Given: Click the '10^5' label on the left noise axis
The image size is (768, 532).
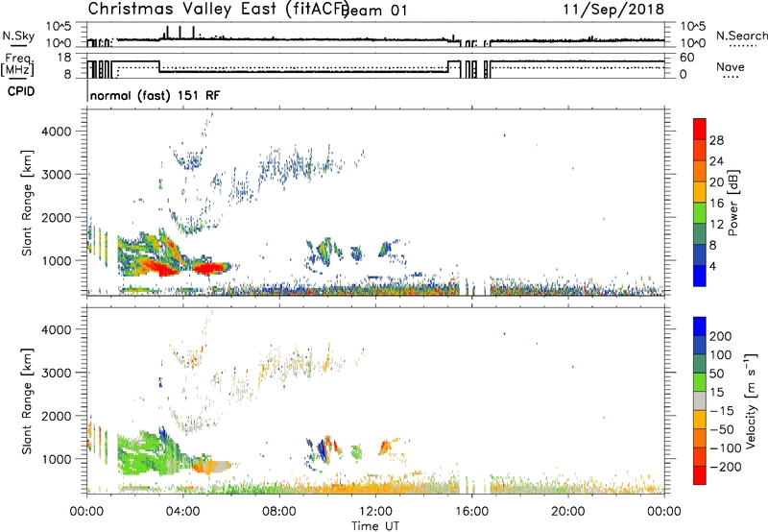Looking at the screenshot, I should pyautogui.click(x=59, y=27).
